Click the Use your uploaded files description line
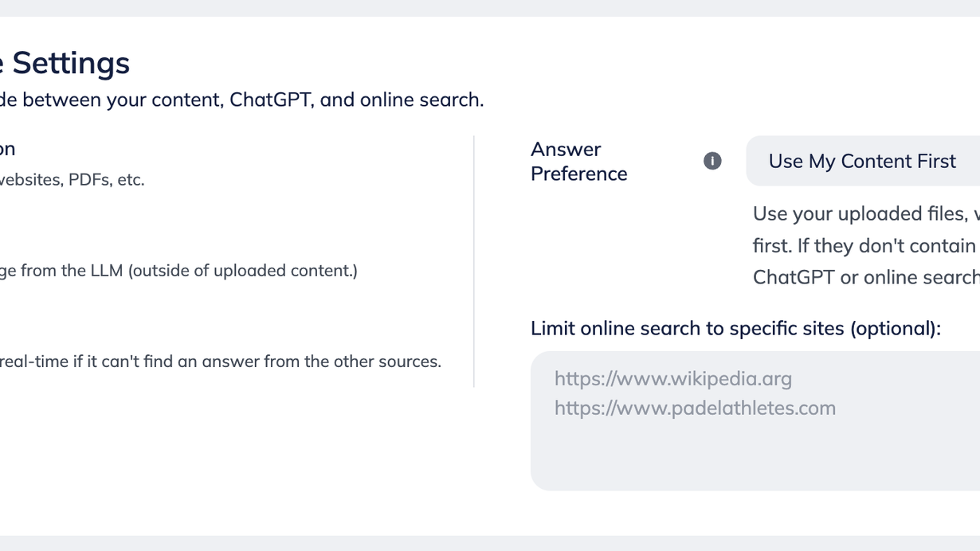 click(866, 213)
